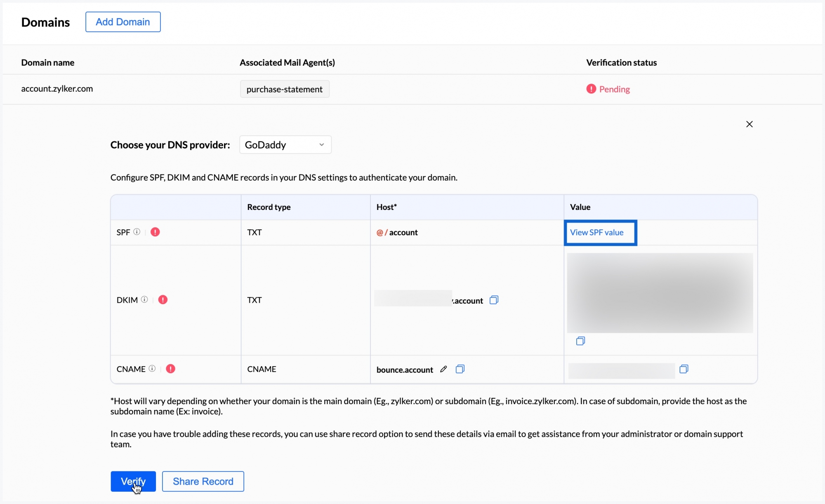Viewport: 825px width, 504px height.
Task: Open the DNS provider dropdown showing GoDaddy
Action: coord(285,144)
